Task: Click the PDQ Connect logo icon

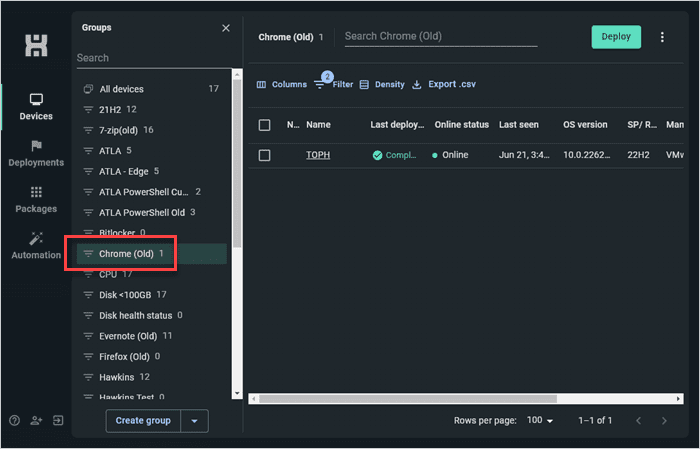Action: pos(36,45)
